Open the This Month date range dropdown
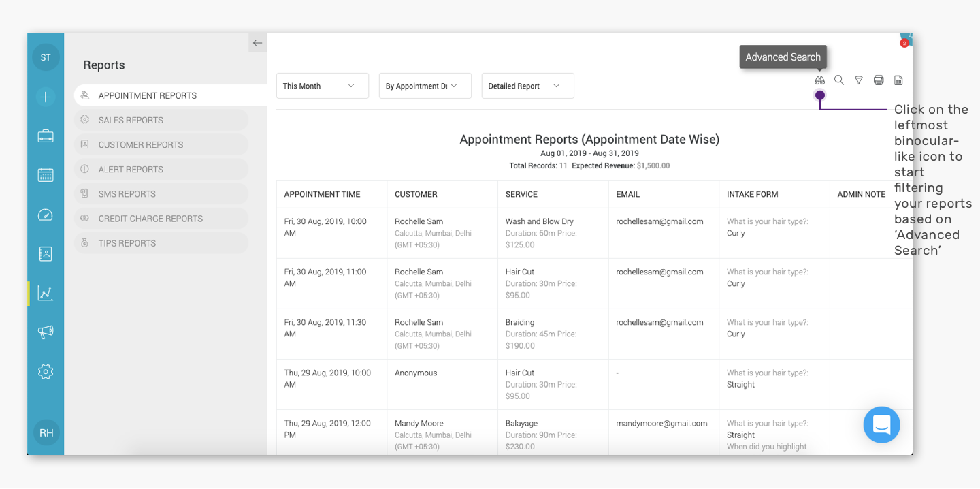Image resolution: width=980 pixels, height=489 pixels. (x=323, y=86)
